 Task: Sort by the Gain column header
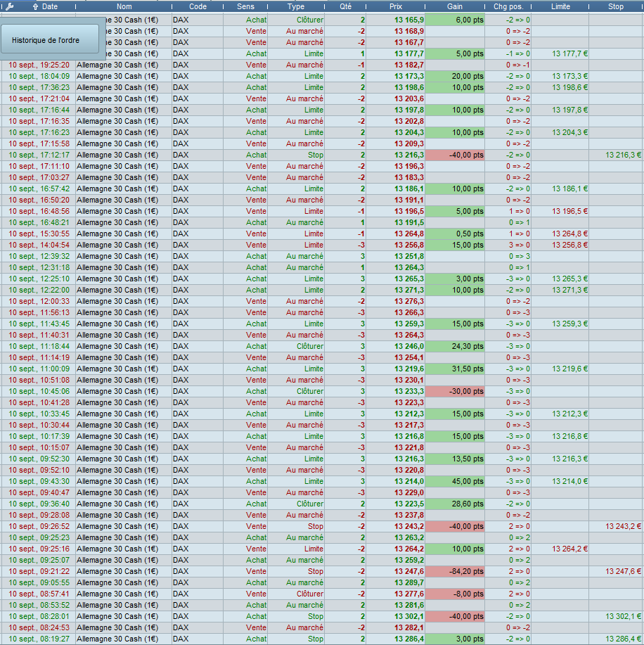pyautogui.click(x=455, y=6)
